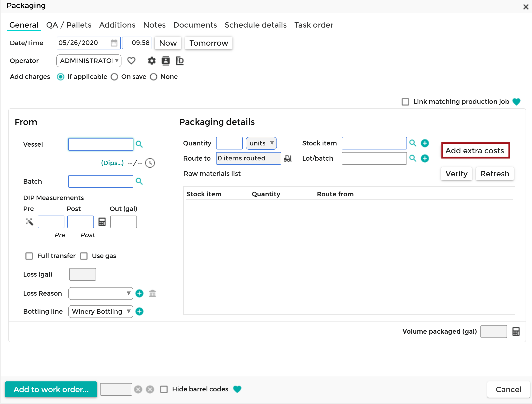Select On save charges option
Screen dimensions: 532x404
pyautogui.click(x=114, y=77)
